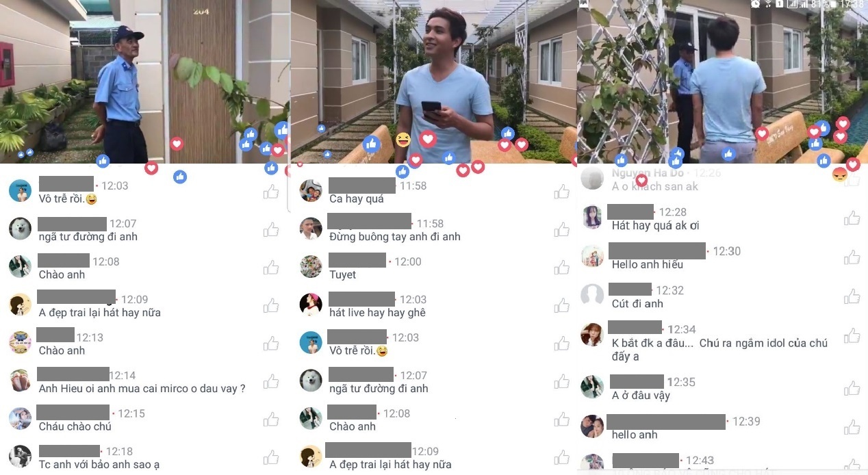
Task: Open avatar of 'Anh Hieu oi' mirco commenter
Action: pos(21,381)
